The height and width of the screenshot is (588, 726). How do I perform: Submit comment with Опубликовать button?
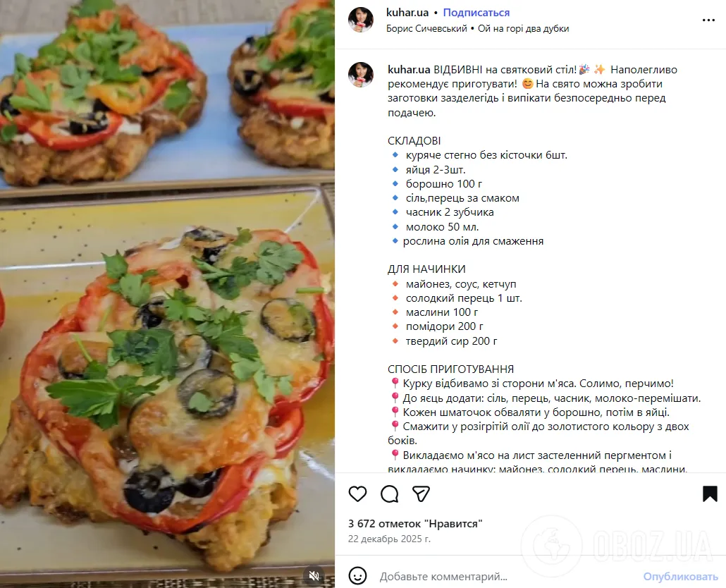tap(680, 577)
